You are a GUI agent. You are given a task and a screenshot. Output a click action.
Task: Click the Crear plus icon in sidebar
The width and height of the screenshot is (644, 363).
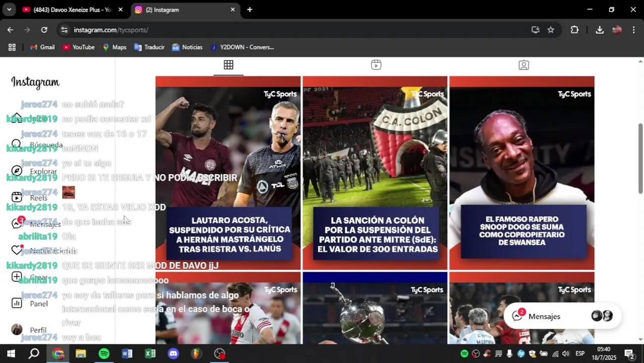click(17, 277)
